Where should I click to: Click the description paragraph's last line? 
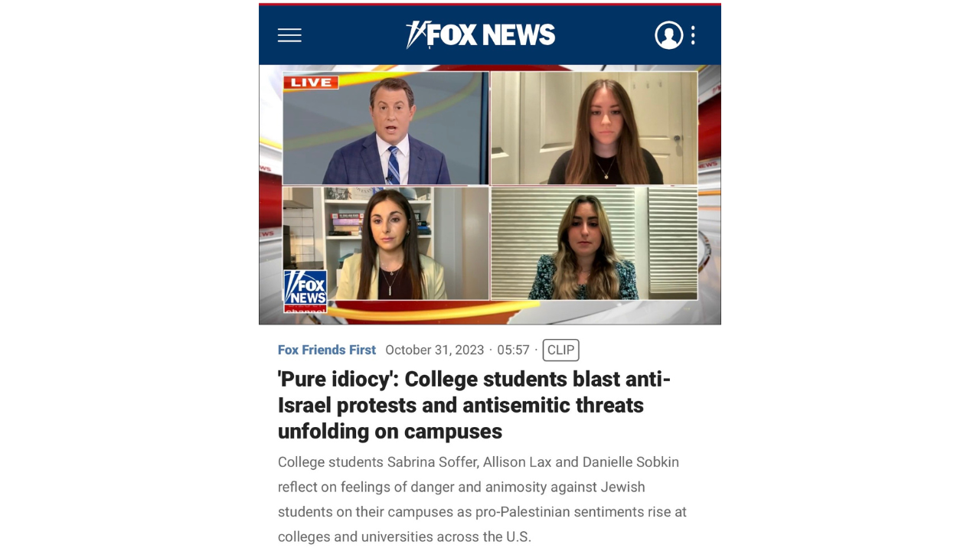coord(404,536)
